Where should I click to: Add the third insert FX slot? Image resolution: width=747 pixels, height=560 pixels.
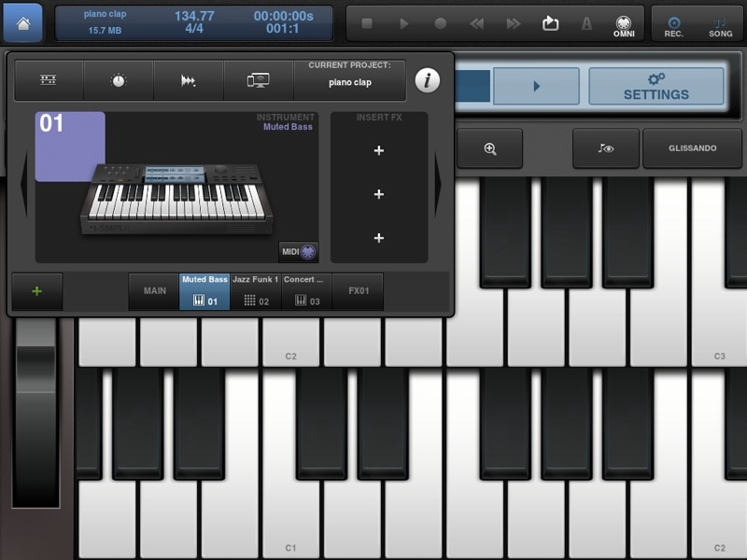(x=379, y=238)
